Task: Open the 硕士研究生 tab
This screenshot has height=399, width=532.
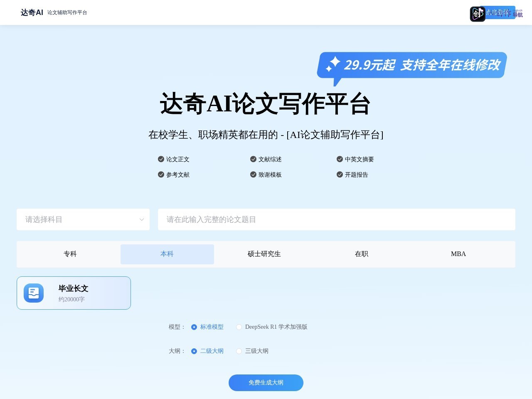Action: [x=264, y=254]
